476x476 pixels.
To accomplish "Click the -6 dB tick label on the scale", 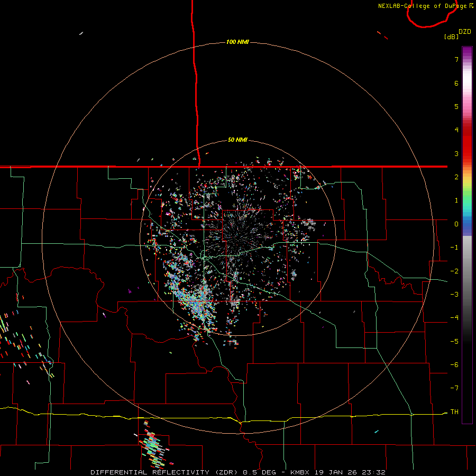I will 454,365.
